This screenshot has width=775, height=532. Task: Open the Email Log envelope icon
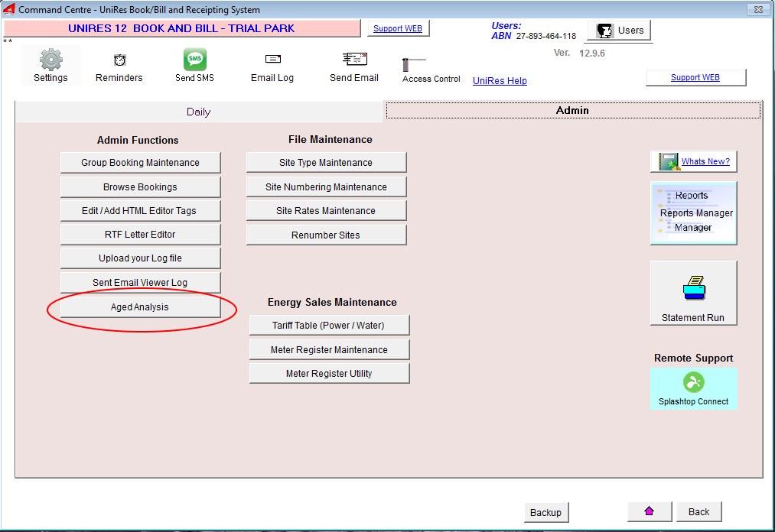pos(272,60)
